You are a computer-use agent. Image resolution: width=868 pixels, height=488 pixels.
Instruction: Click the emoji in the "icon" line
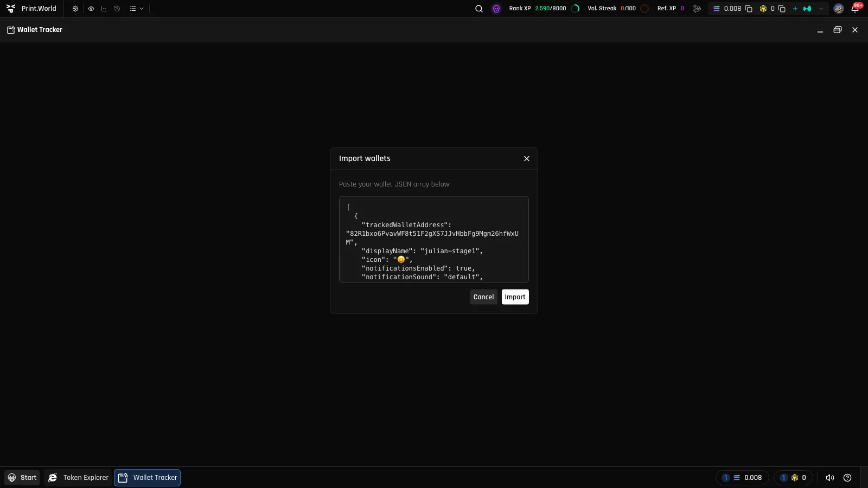401,260
